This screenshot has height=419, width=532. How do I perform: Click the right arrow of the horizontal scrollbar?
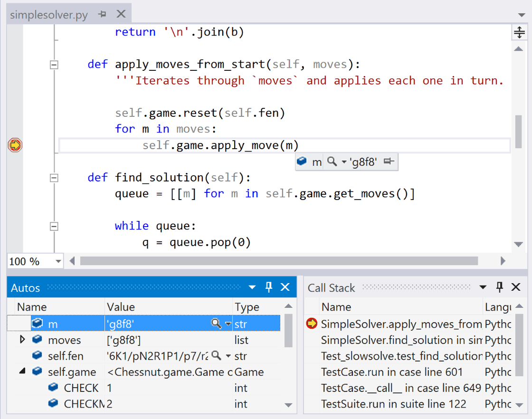(503, 261)
